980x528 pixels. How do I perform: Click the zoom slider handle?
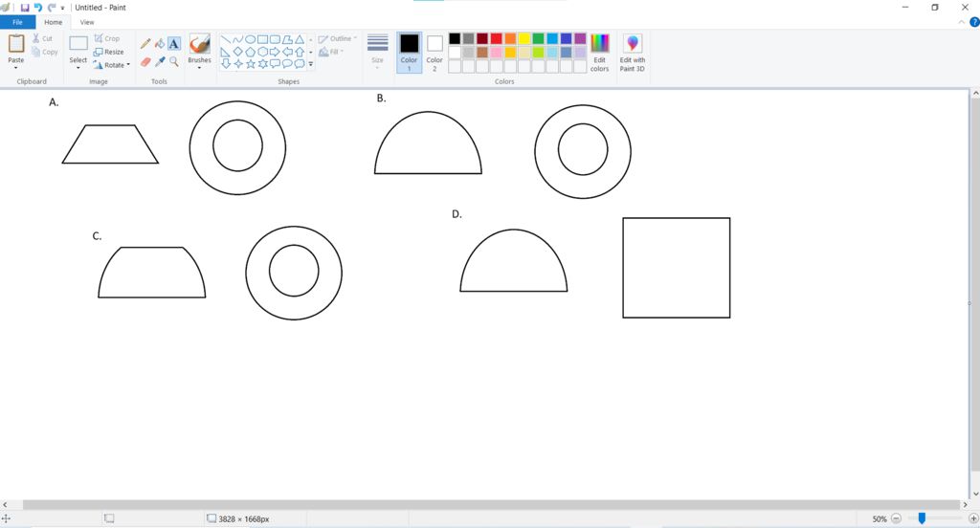tap(922, 518)
